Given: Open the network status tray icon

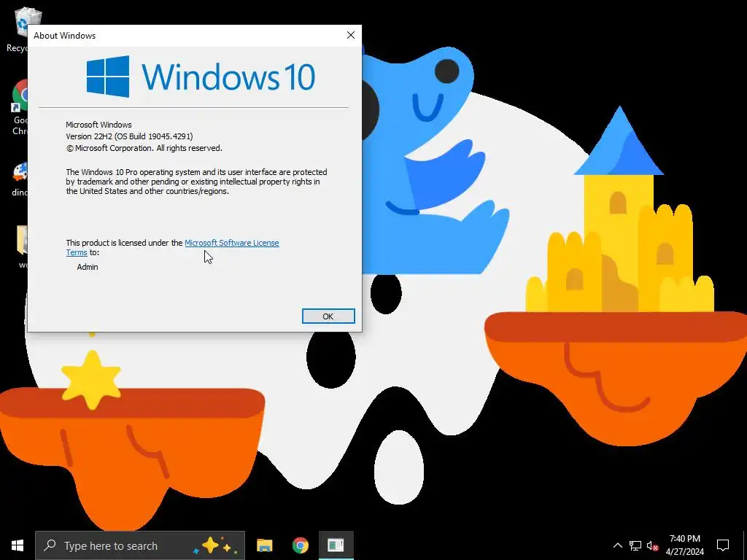Looking at the screenshot, I should (x=635, y=545).
